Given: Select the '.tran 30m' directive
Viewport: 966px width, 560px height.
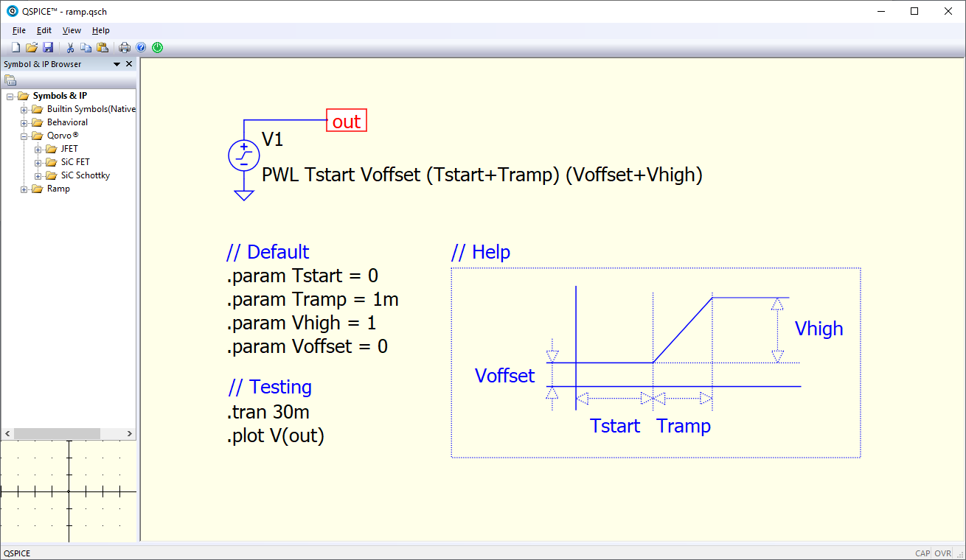Looking at the screenshot, I should pyautogui.click(x=268, y=411).
